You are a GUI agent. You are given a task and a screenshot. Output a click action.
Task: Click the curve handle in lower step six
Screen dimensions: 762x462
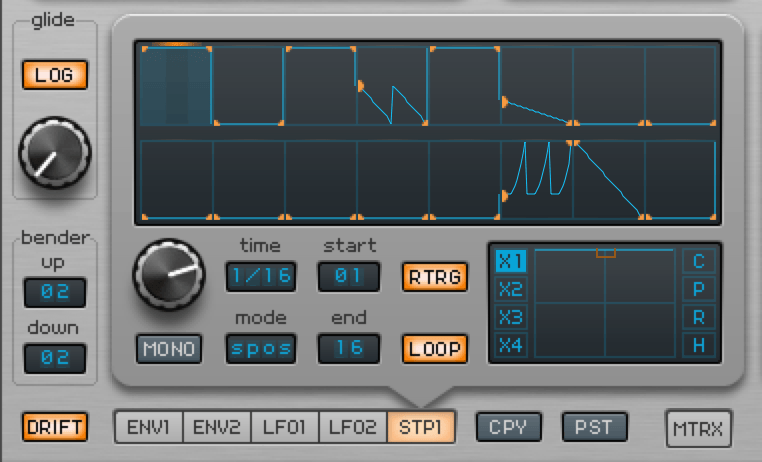505,196
